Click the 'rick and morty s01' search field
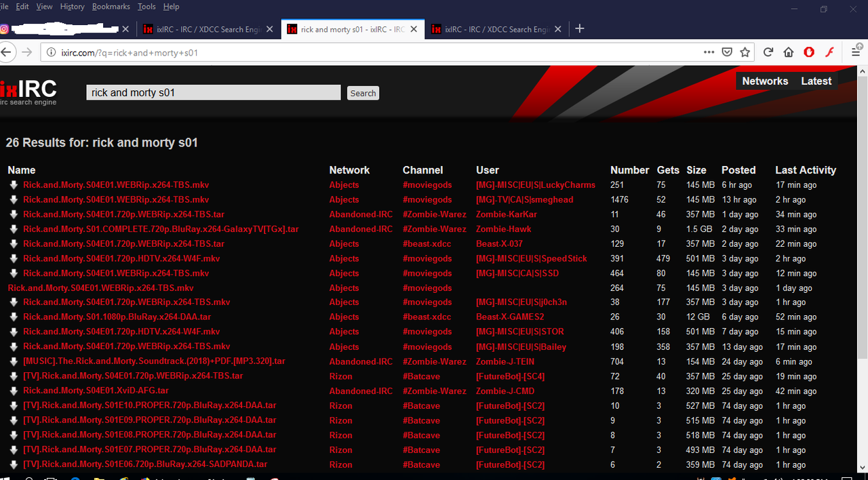868x480 pixels. [x=214, y=92]
